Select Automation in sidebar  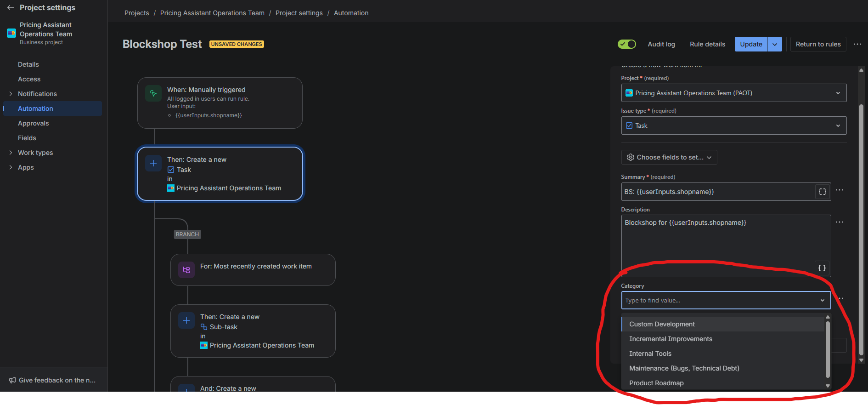pos(53,108)
